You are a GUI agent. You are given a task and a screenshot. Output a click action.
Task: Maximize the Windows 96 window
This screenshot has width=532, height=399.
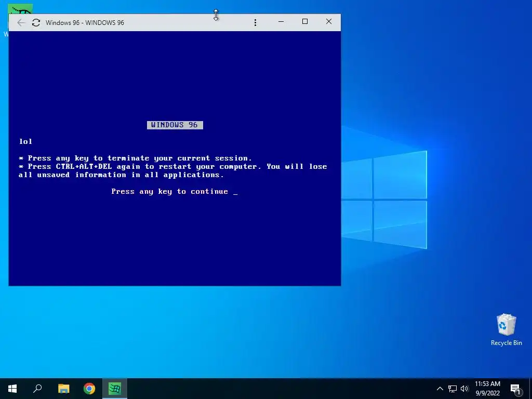click(x=304, y=22)
